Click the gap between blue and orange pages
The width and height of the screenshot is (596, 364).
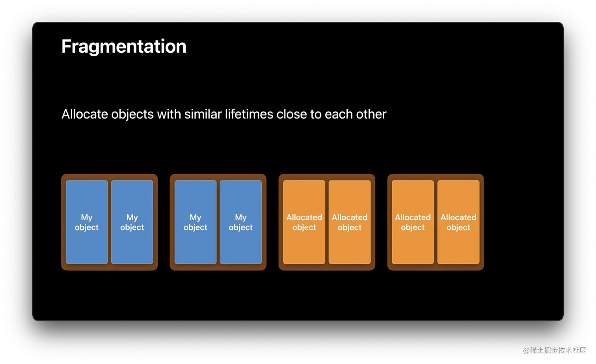click(272, 222)
